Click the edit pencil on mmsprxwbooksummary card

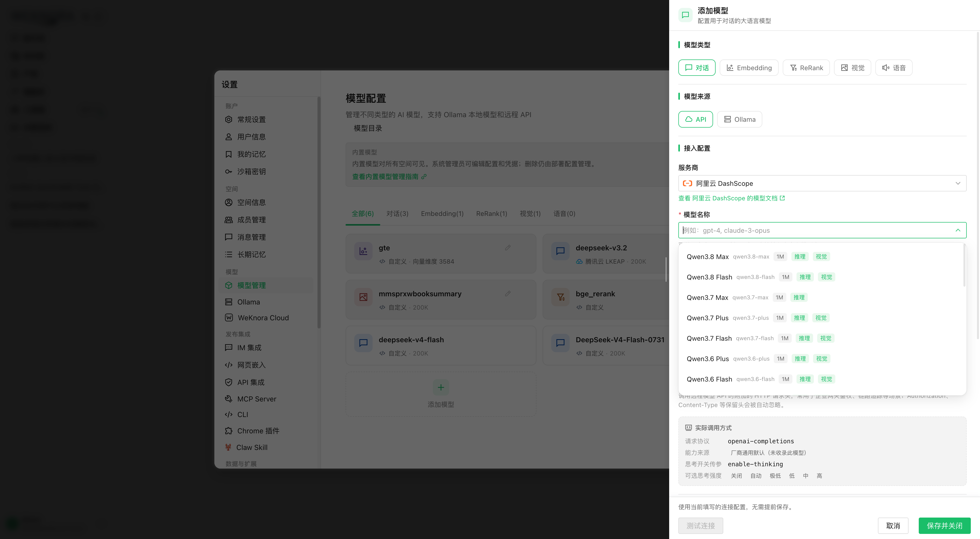(508, 294)
